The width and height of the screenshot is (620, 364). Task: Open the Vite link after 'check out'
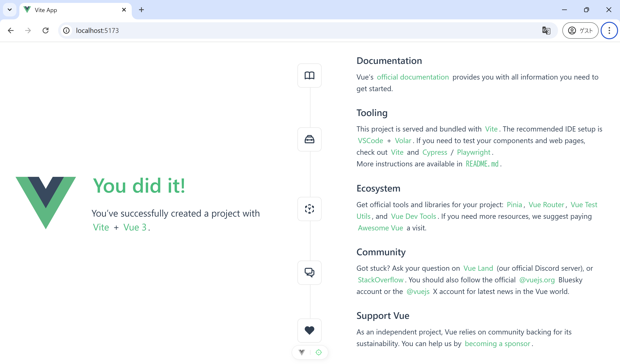click(397, 152)
